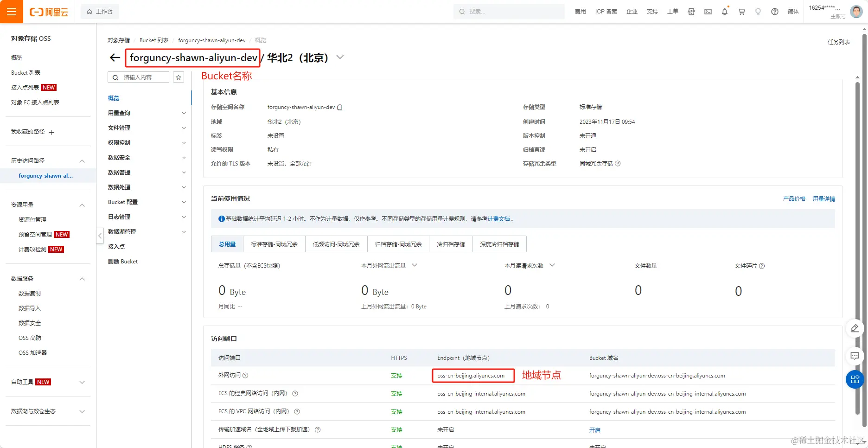Favorite this page with the star icon
Image resolution: width=868 pixels, height=448 pixels.
coord(179,77)
